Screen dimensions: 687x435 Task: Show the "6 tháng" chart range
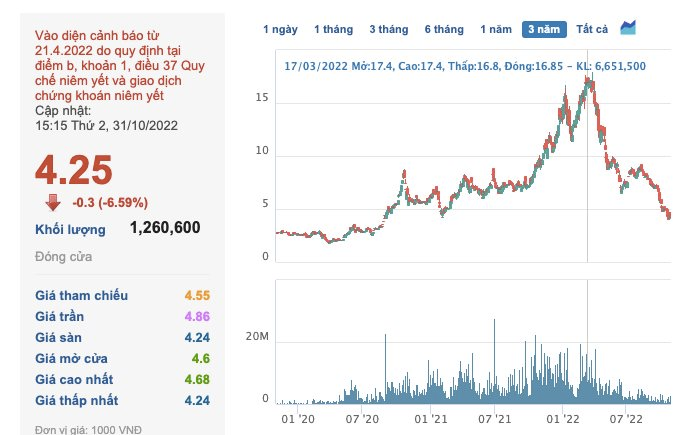443,29
